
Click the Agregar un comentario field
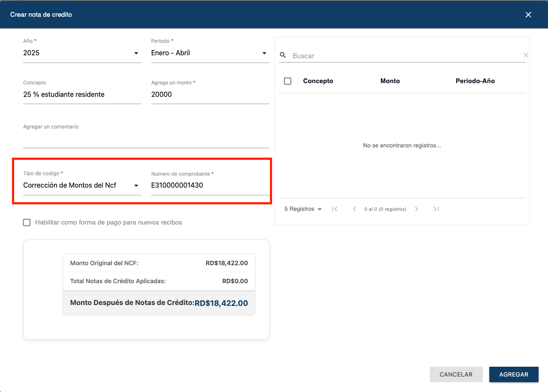coord(146,140)
